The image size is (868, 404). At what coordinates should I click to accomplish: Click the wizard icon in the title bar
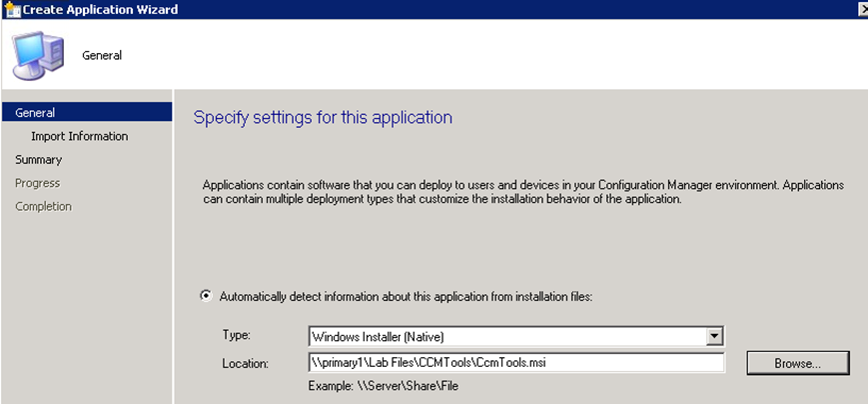pyautogui.click(x=12, y=9)
